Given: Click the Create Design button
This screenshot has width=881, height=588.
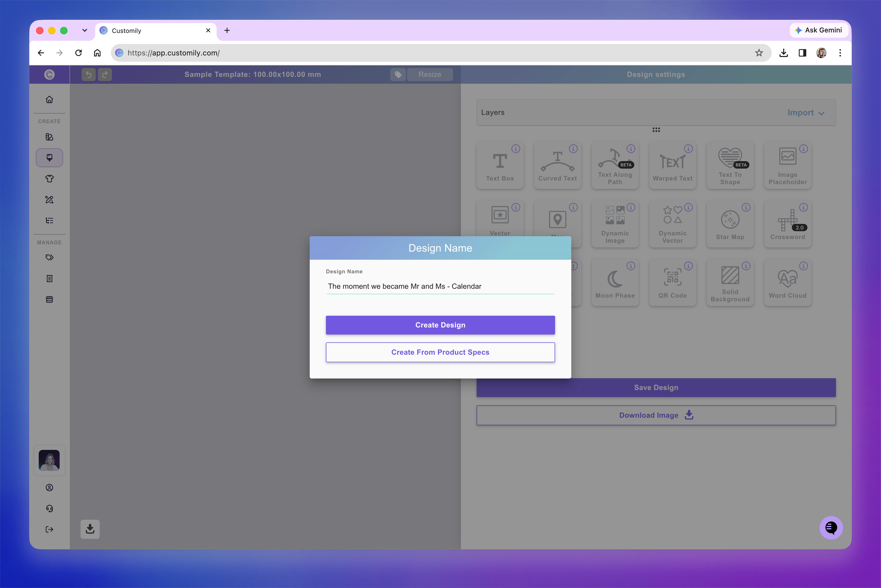Looking at the screenshot, I should coord(440,325).
